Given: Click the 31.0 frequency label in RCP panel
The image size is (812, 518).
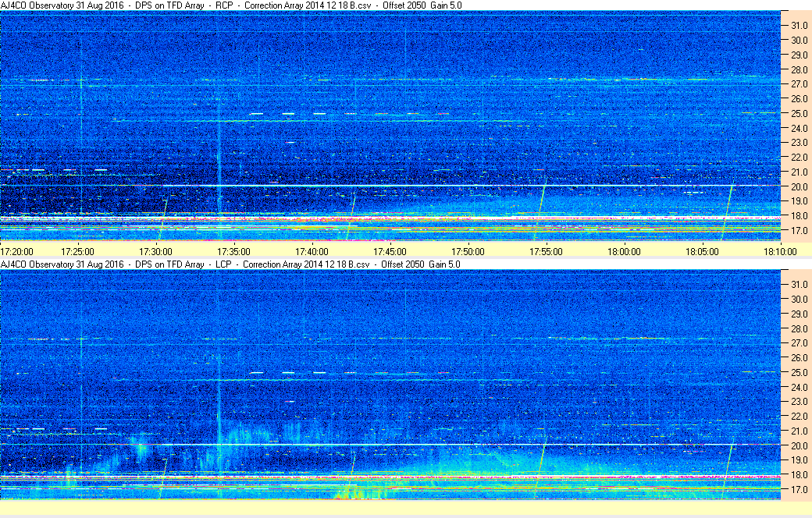Looking at the screenshot, I should coord(799,26).
